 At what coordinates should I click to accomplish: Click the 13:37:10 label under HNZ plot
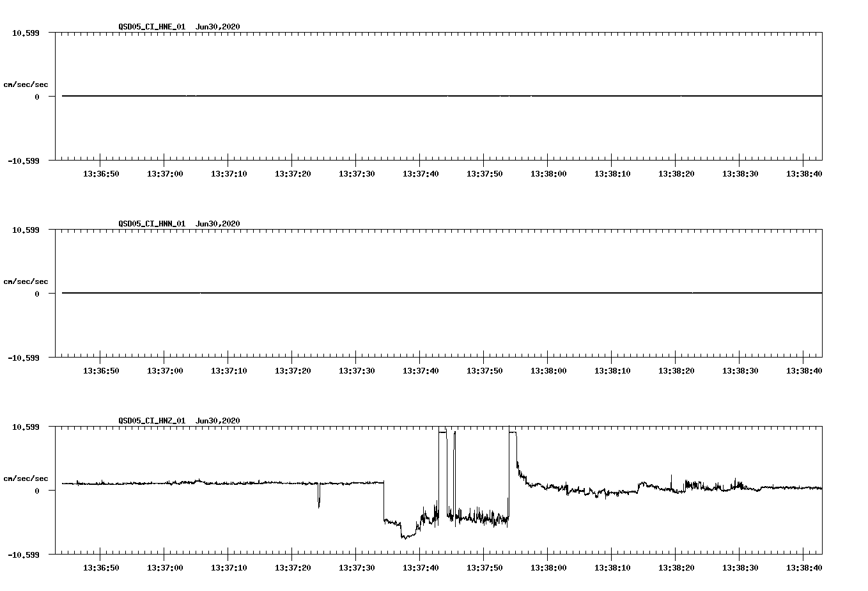[x=229, y=568]
